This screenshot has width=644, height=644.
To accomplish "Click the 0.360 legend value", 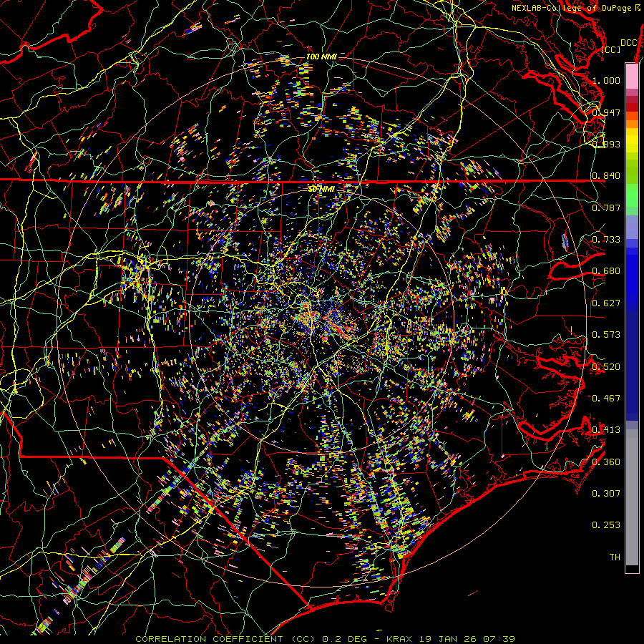I will click(x=606, y=462).
